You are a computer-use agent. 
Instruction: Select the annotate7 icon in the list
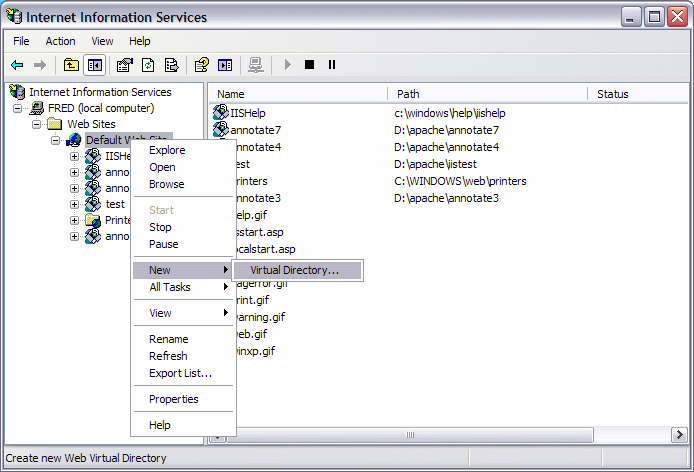coord(220,129)
